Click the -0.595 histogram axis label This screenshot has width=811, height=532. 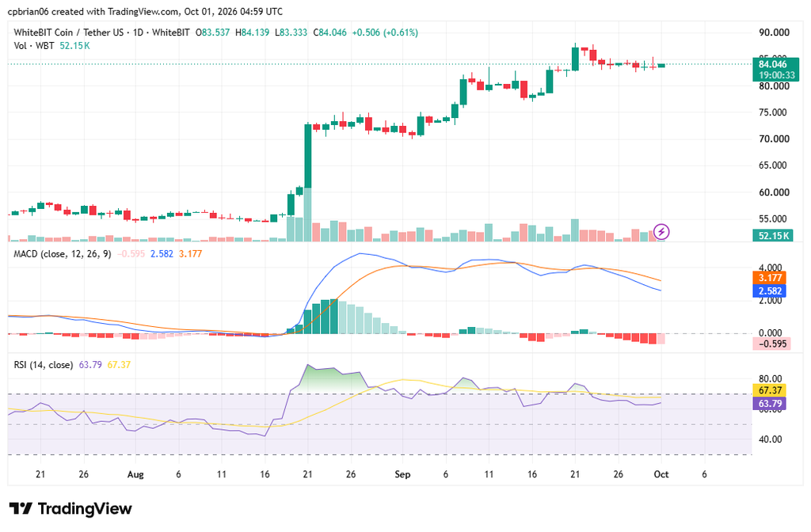click(771, 344)
